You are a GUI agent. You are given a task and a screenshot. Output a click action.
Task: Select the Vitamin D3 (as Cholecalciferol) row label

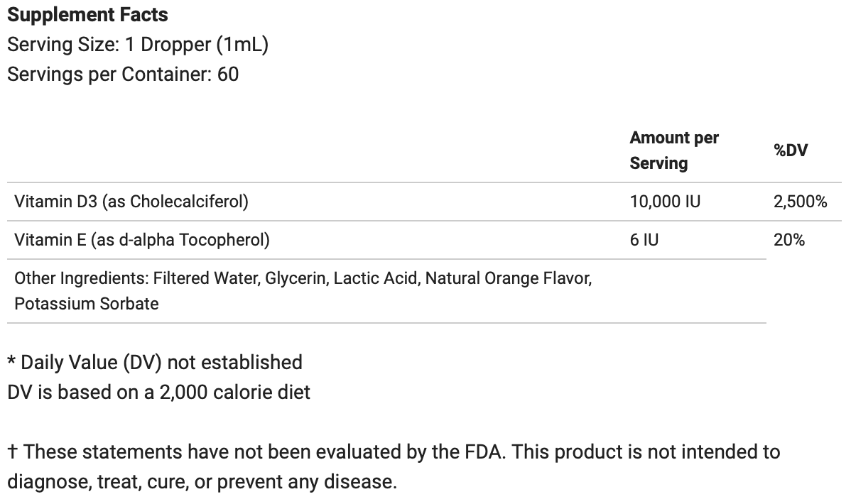coord(131,202)
